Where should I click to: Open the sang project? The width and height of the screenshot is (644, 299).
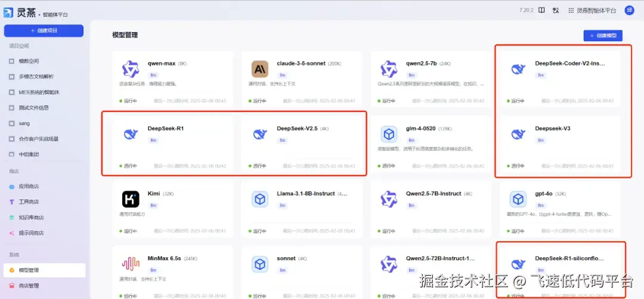24,123
